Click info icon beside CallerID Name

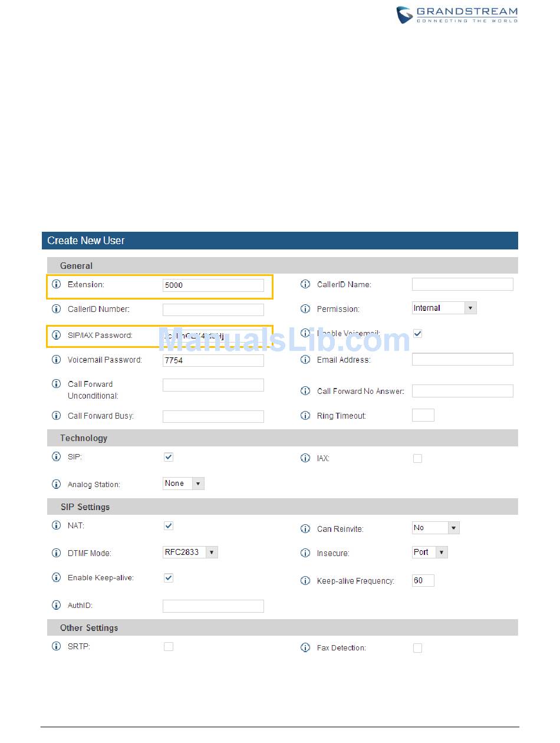305,284
